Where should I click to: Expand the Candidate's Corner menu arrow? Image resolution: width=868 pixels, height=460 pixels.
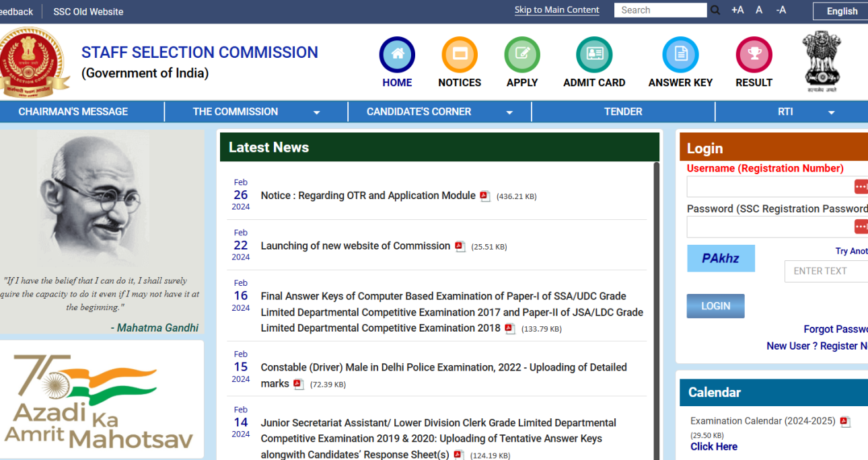(x=509, y=113)
